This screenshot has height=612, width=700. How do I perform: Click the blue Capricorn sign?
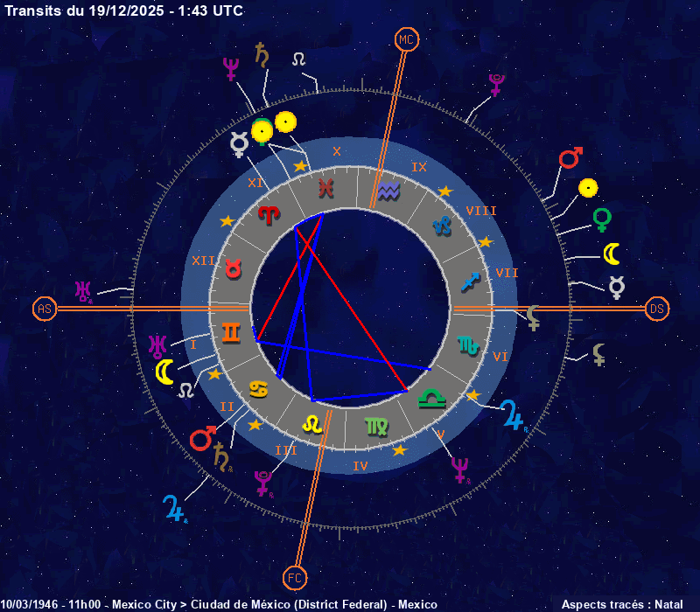point(442,226)
